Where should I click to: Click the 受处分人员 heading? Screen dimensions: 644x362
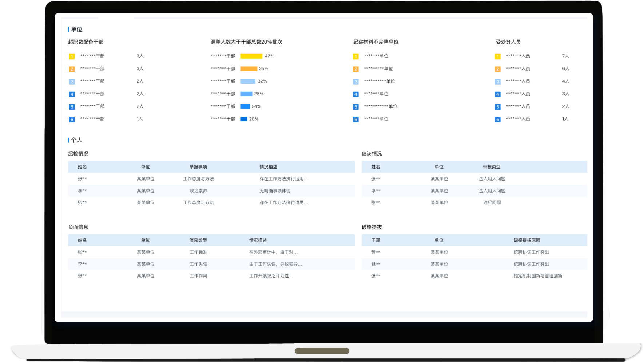click(508, 42)
